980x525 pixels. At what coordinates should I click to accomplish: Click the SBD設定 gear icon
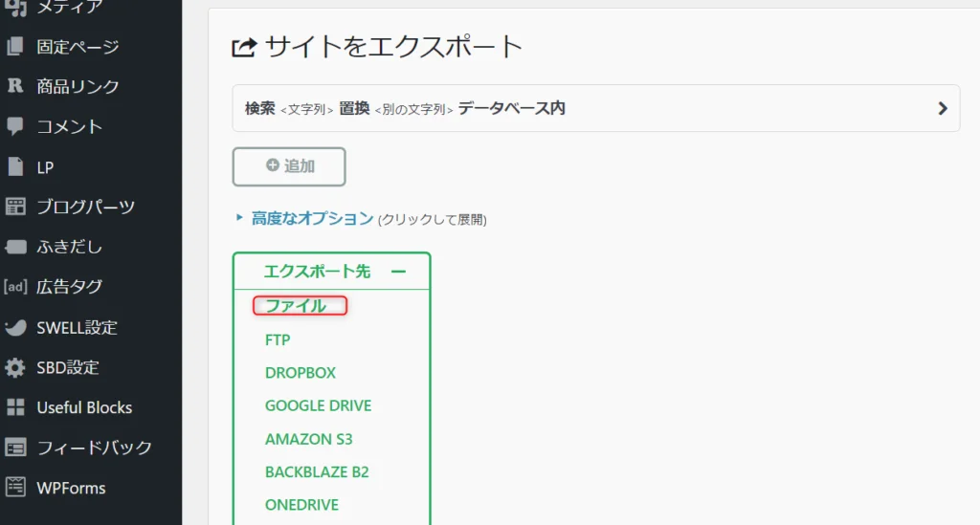(15, 367)
